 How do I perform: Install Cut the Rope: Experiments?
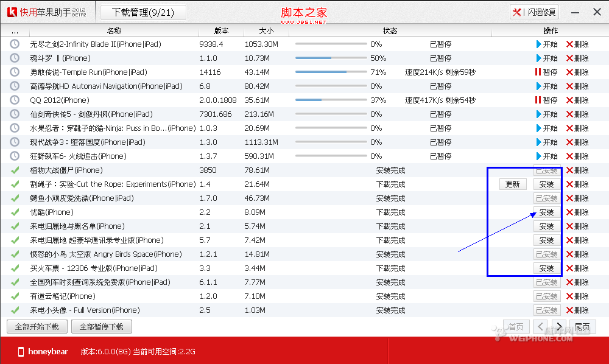point(547,184)
